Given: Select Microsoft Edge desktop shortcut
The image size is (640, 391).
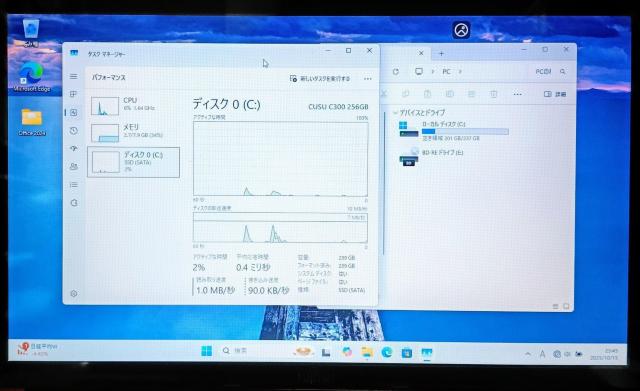Looking at the screenshot, I should [x=32, y=76].
